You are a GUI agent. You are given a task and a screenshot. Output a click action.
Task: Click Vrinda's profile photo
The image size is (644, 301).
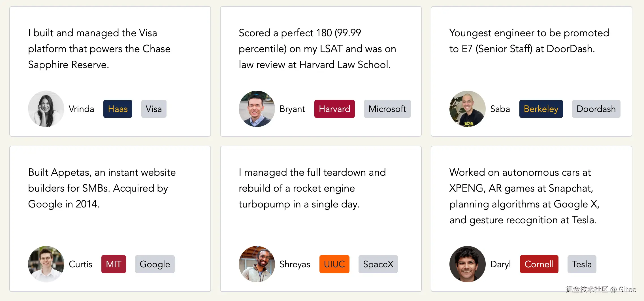[46, 109]
